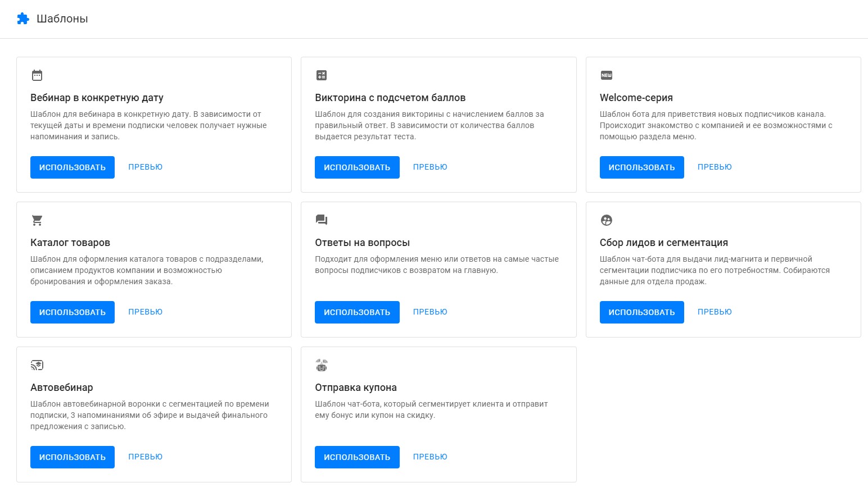This screenshot has width=868, height=492.
Task: Click the puzzle piece icon beside Шаблоны
Action: click(23, 19)
